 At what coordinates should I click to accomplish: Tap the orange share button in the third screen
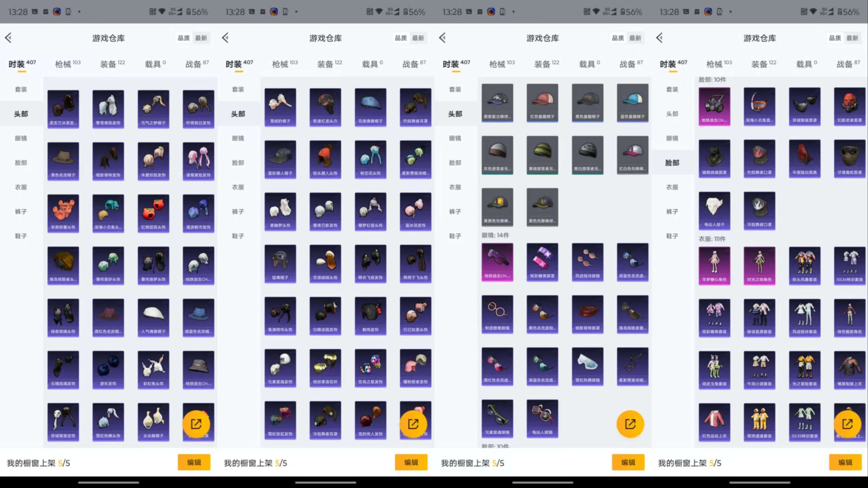tap(630, 424)
